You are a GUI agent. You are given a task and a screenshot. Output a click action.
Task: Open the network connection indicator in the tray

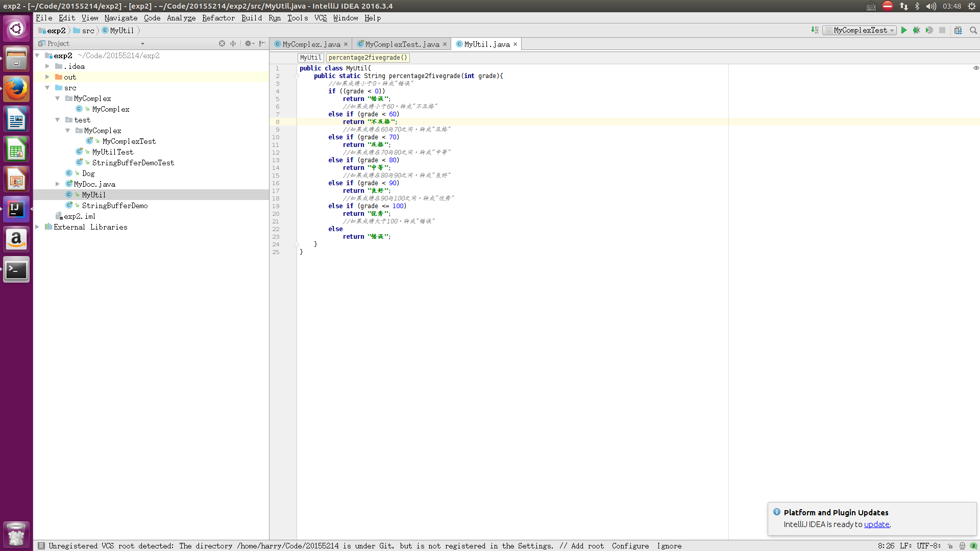click(904, 6)
